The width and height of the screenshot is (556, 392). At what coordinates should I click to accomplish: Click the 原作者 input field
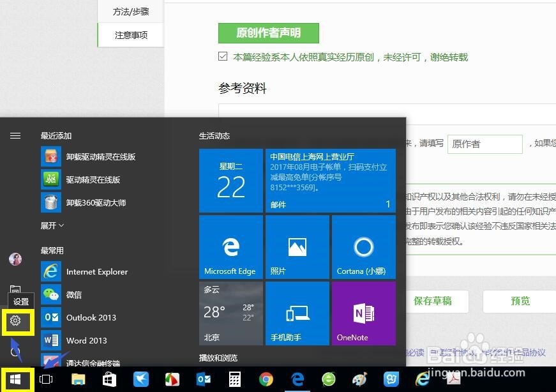pos(485,144)
